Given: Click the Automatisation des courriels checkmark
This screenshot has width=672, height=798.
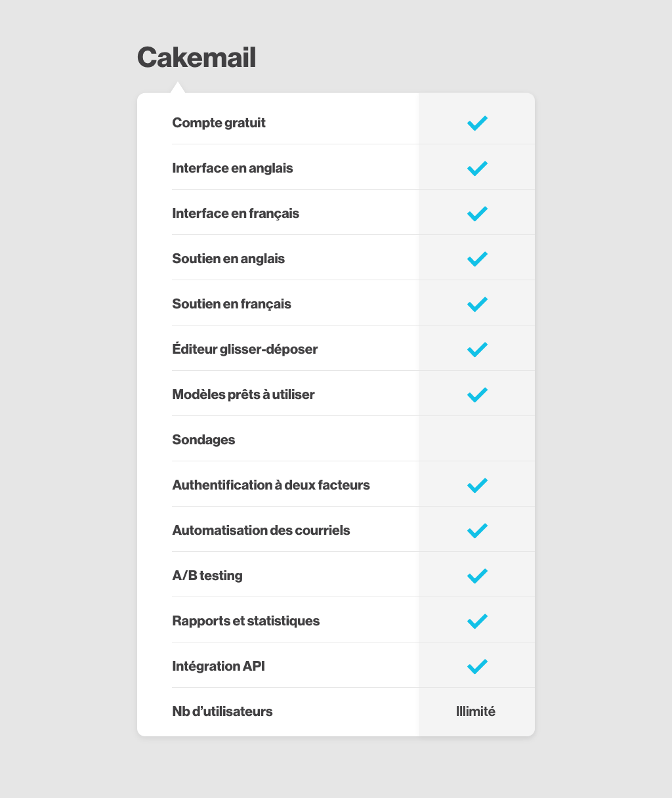Looking at the screenshot, I should [x=477, y=530].
